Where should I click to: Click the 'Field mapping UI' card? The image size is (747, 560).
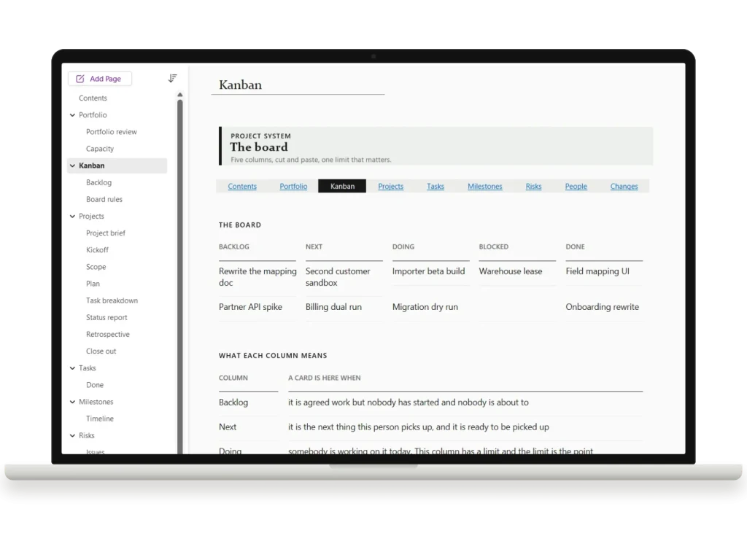(597, 271)
